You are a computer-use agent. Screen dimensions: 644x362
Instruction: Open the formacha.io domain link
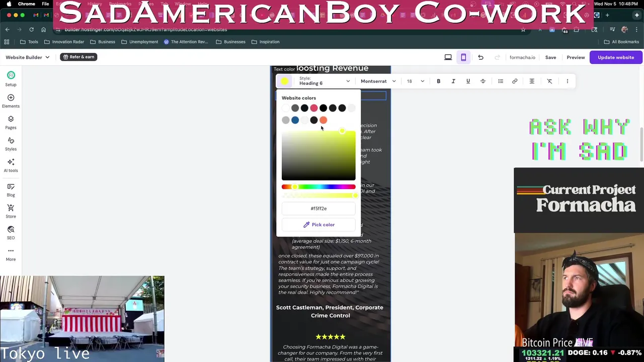[x=522, y=57]
